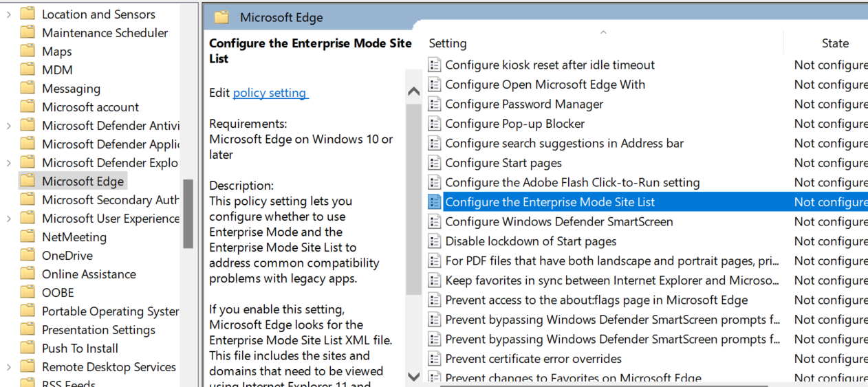Click Not configured state for Password Manager
Screen dimensions: 868x387
point(831,104)
